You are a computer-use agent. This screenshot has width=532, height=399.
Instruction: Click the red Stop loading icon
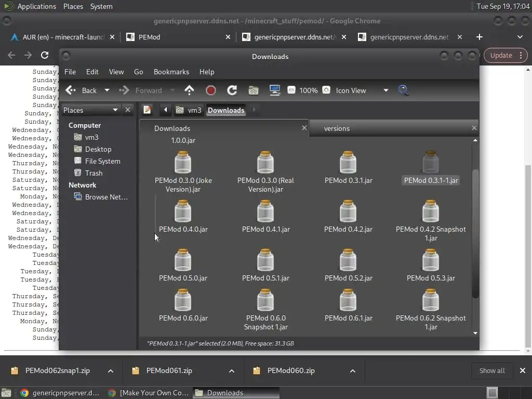coord(211,90)
